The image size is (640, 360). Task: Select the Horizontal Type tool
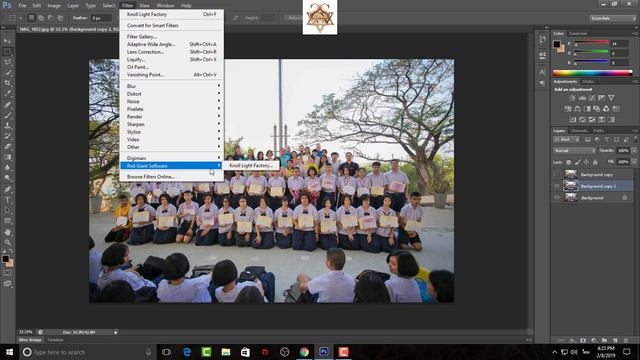click(7, 200)
